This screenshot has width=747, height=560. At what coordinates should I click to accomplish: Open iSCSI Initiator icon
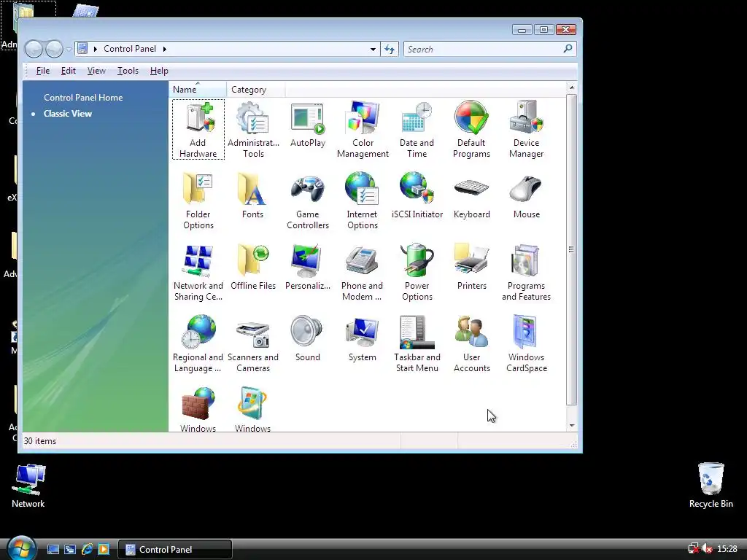click(417, 195)
